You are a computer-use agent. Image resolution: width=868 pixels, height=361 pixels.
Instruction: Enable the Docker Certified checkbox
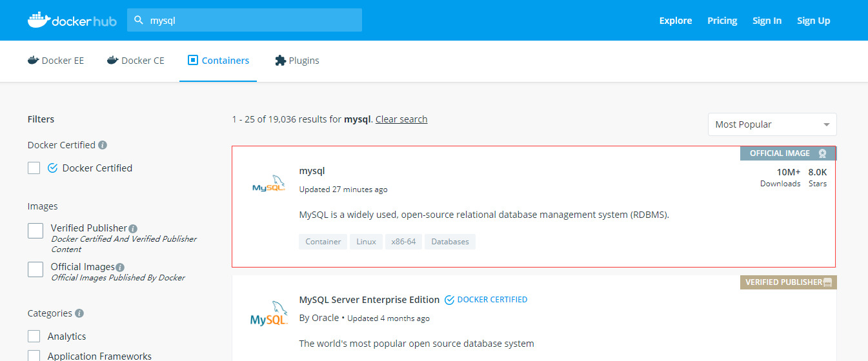(34, 168)
